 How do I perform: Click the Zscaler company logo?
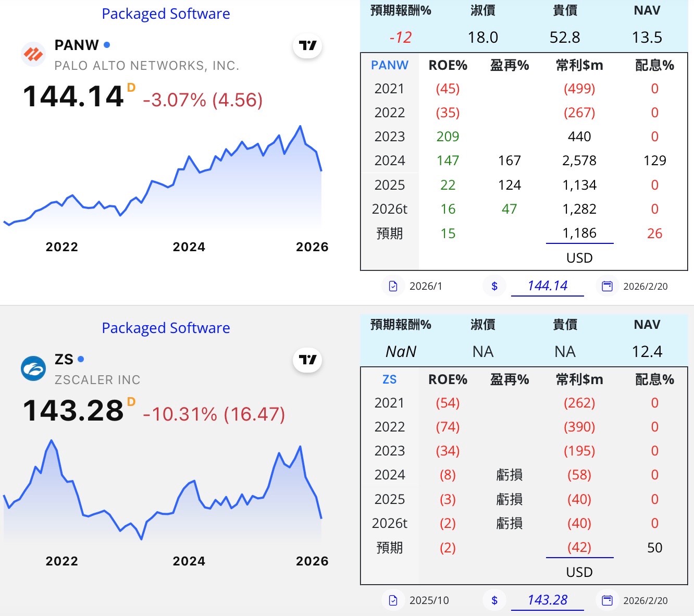point(33,368)
